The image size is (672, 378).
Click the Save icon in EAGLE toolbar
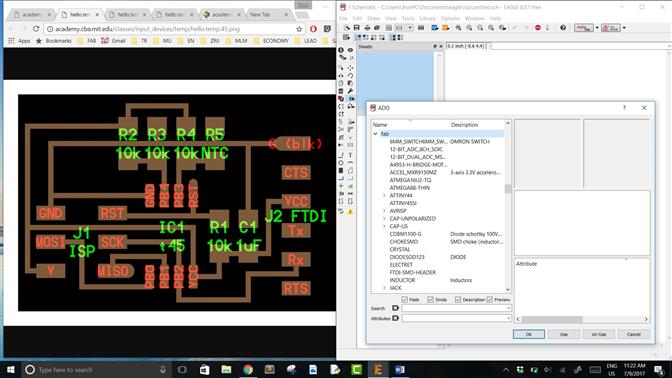coord(357,28)
